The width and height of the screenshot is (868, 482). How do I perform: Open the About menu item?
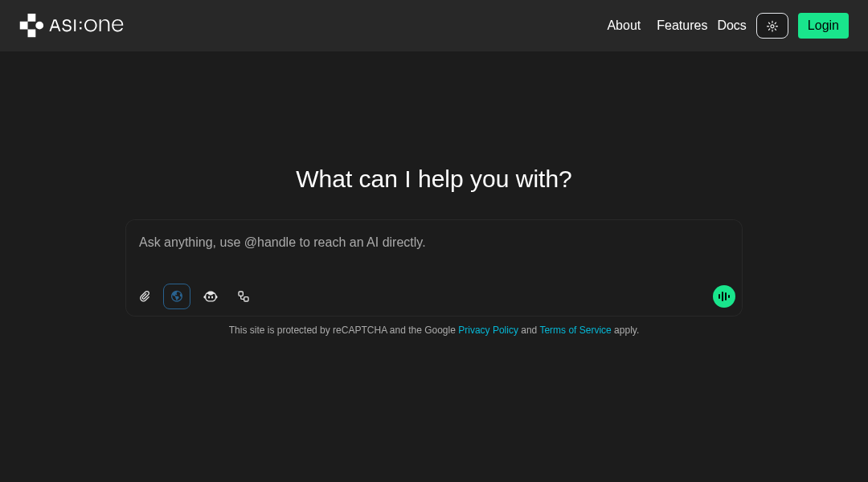coord(624,26)
